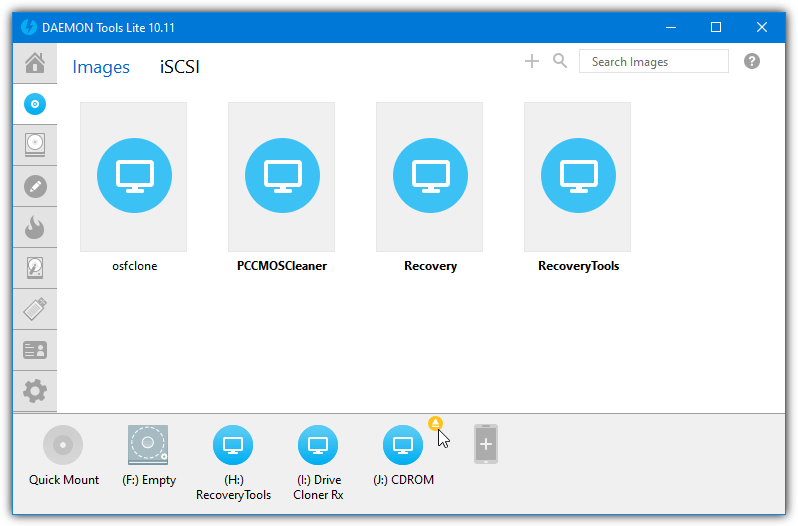This screenshot has width=798, height=526.
Task: Switch to the iSCSI tab
Action: click(x=180, y=67)
